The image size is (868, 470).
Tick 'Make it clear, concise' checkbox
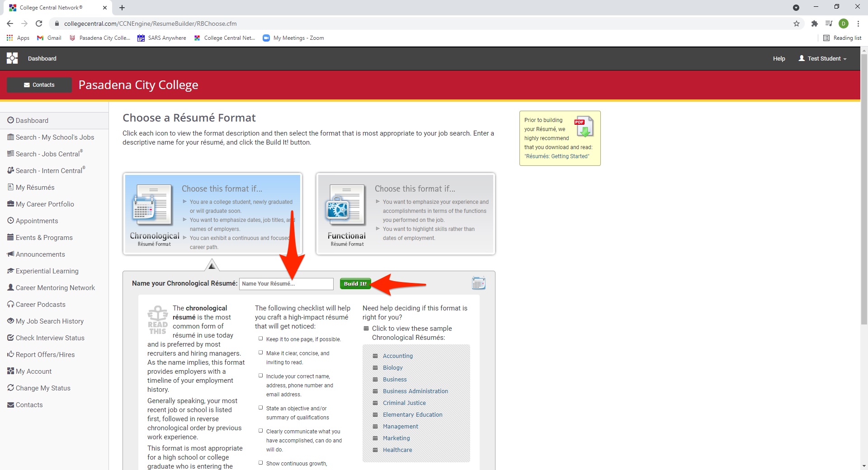[260, 352]
